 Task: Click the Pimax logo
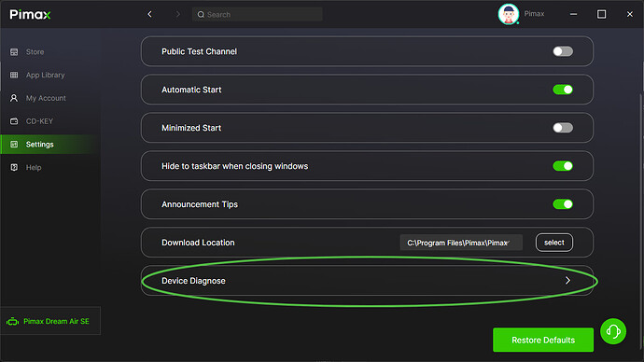click(x=31, y=14)
